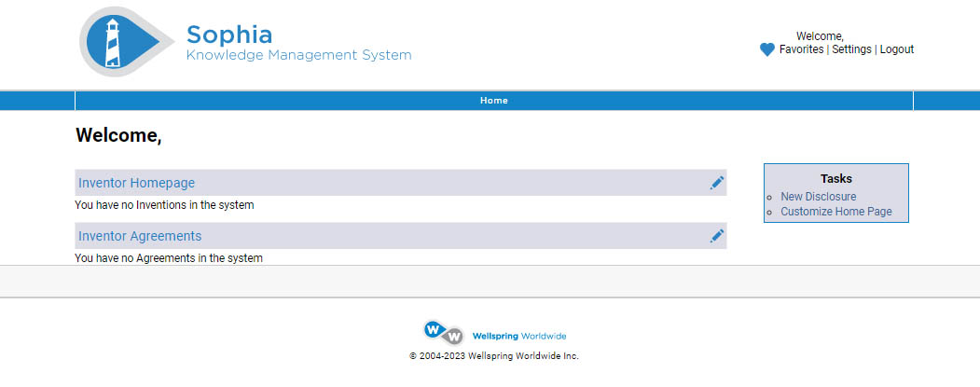Click the Knowledge Management System subtitle

pyautogui.click(x=298, y=56)
